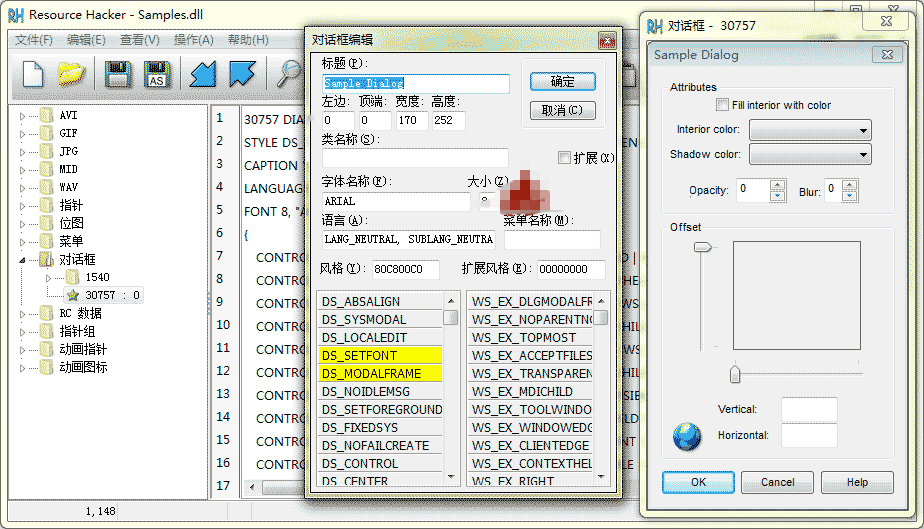
Task: Click the 高度 field showing 252
Action: (448, 120)
